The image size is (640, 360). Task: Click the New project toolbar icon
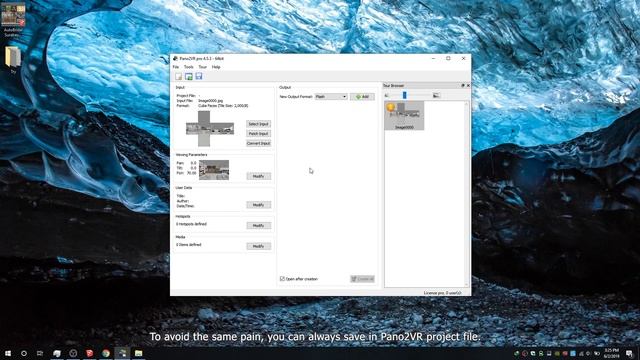tap(178, 76)
